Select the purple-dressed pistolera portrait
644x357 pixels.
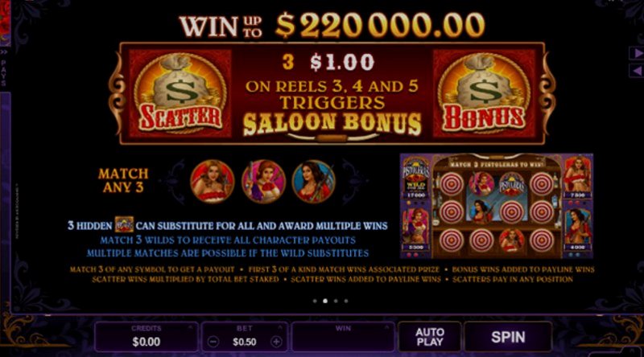pyautogui.click(x=263, y=182)
